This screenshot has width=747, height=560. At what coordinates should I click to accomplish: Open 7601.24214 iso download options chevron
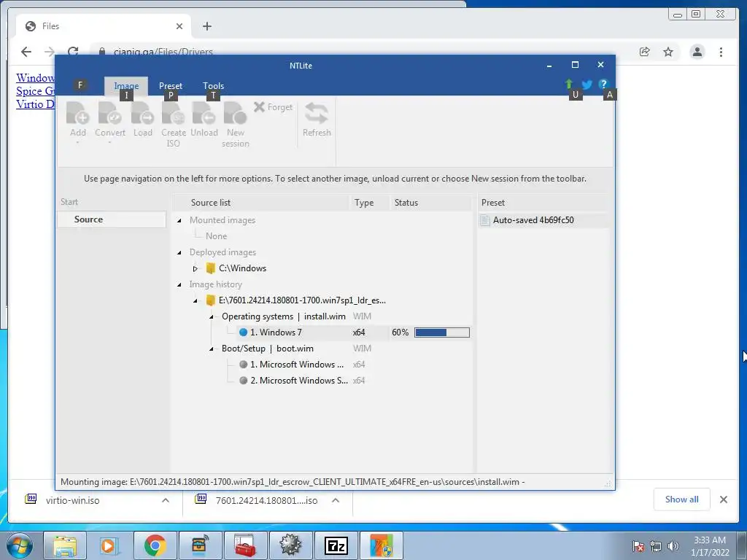336,500
